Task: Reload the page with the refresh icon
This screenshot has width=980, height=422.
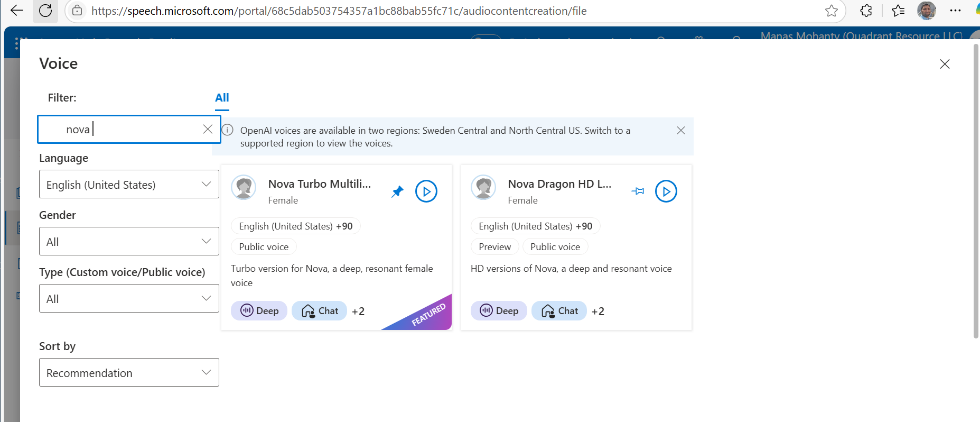Action: 45,11
